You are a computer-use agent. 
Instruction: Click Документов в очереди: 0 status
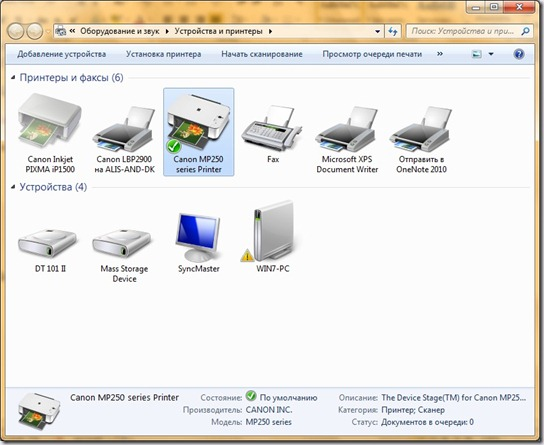[427, 422]
